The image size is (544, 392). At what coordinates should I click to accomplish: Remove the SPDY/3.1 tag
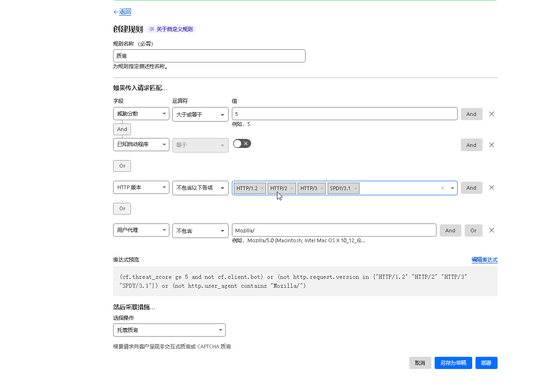coord(356,189)
